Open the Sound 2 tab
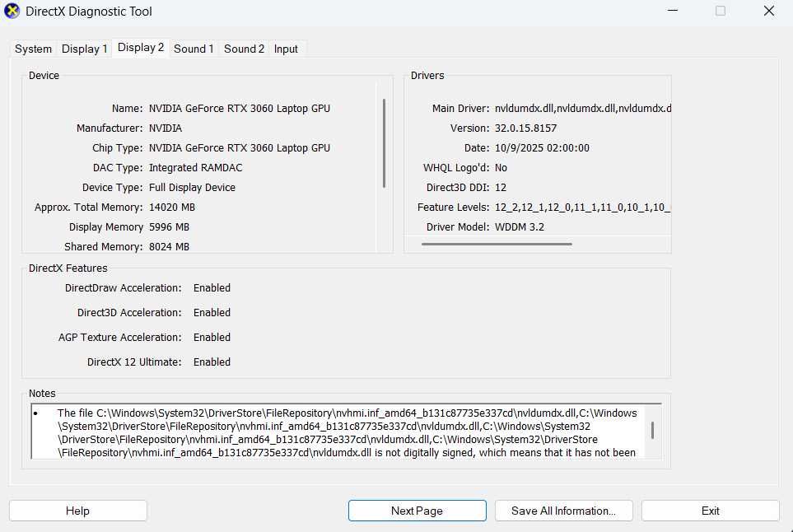This screenshot has width=793, height=532. tap(244, 49)
